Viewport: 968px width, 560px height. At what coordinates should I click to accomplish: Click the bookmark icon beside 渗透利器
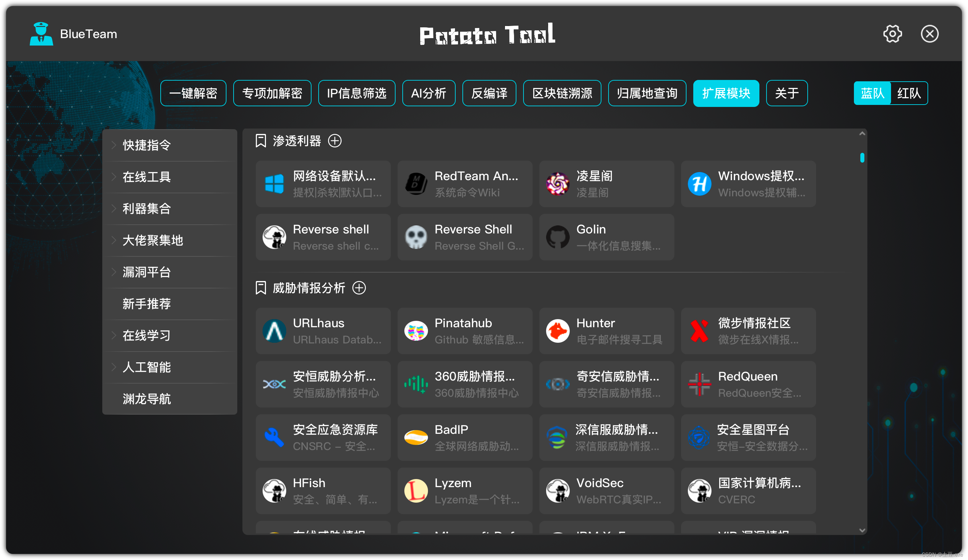pos(261,141)
